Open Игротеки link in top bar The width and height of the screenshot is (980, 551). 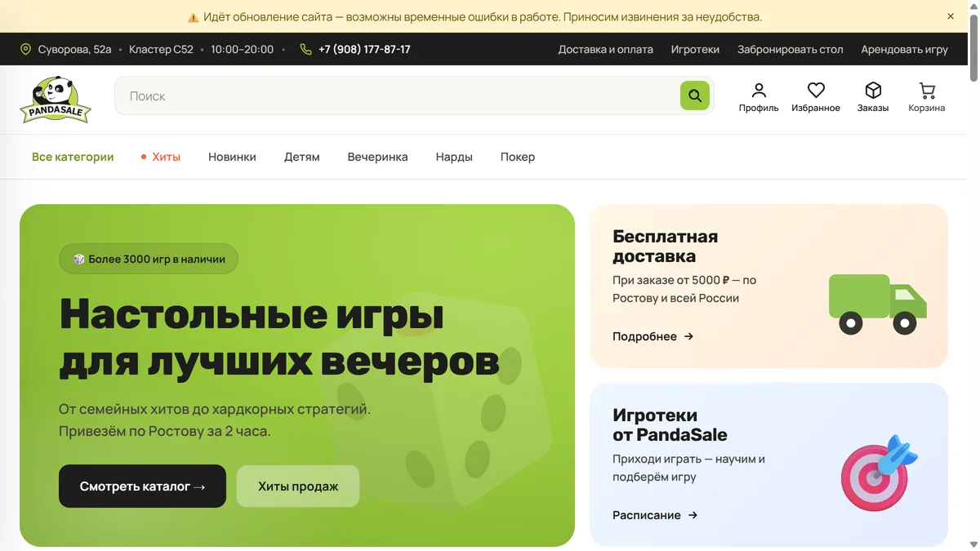(x=695, y=49)
